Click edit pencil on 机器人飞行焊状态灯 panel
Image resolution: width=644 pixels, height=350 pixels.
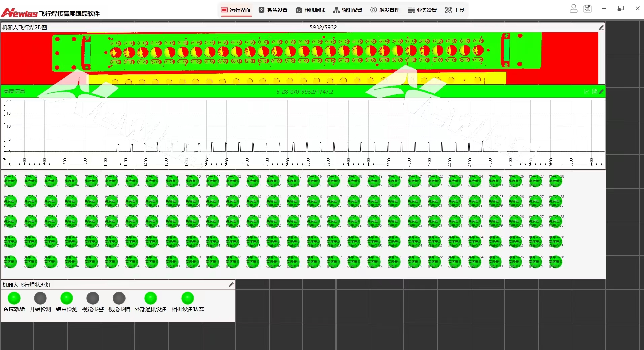(x=231, y=285)
